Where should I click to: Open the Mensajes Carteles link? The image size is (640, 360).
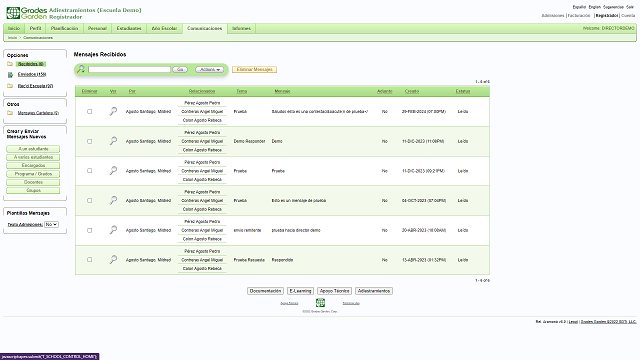pos(38,113)
